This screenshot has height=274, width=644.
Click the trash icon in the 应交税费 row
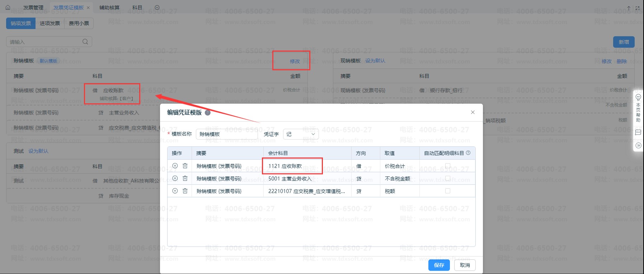[185, 191]
